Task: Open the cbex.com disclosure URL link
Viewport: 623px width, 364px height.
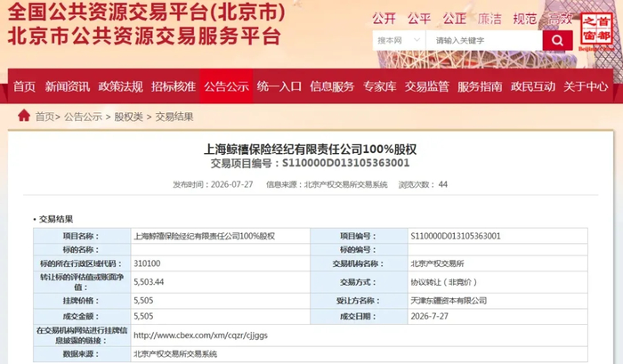Action: (200, 336)
